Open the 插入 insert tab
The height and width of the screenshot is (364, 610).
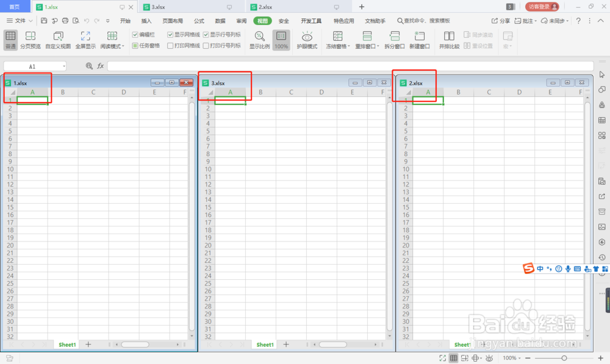coord(146,21)
